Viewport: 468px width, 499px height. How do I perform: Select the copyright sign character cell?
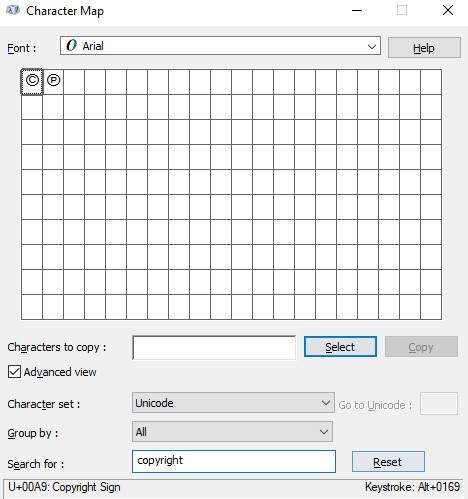click(x=32, y=82)
